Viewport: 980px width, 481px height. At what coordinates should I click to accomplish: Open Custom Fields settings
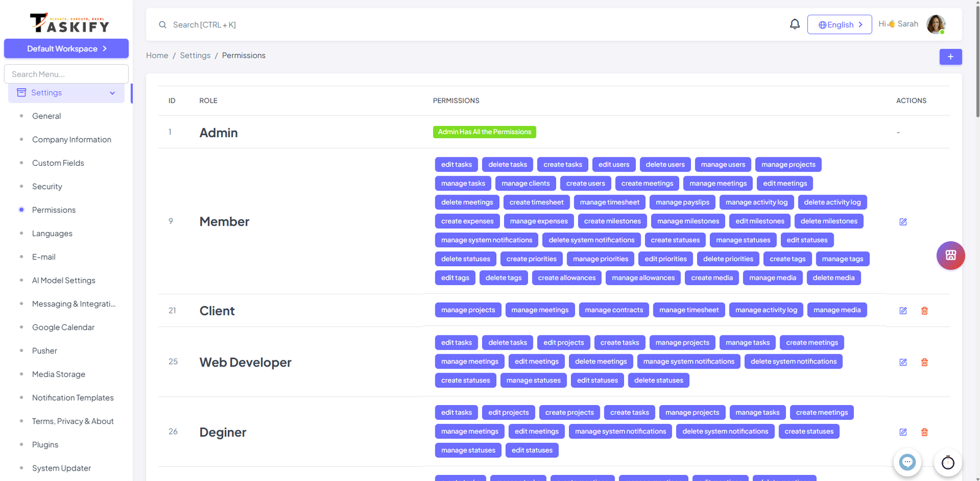[58, 163]
